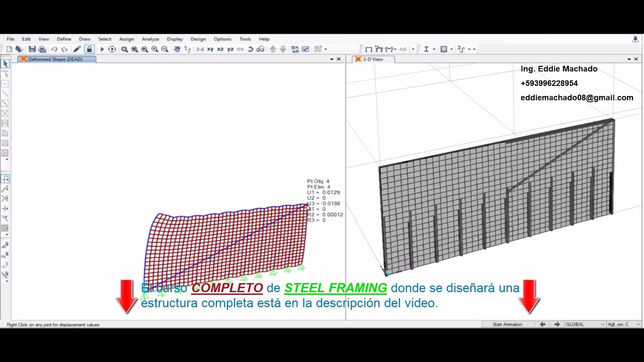The image size is (644, 362).
Task: Redo the last action
Action: (64, 49)
